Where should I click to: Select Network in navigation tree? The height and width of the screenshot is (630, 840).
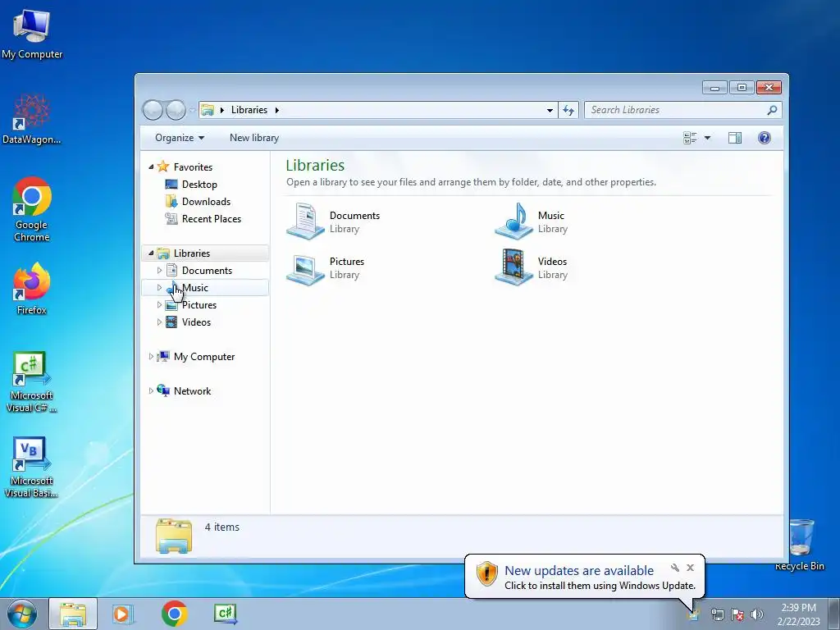click(x=192, y=391)
